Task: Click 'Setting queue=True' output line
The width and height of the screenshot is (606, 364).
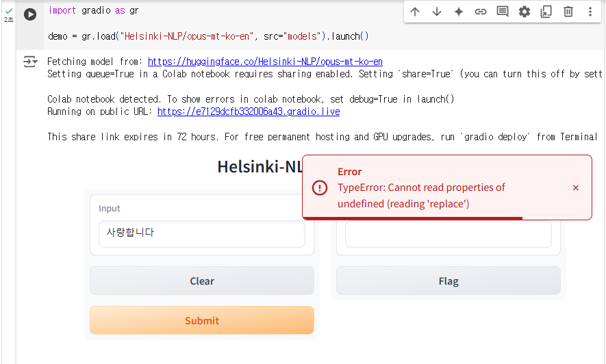Action: [325, 74]
